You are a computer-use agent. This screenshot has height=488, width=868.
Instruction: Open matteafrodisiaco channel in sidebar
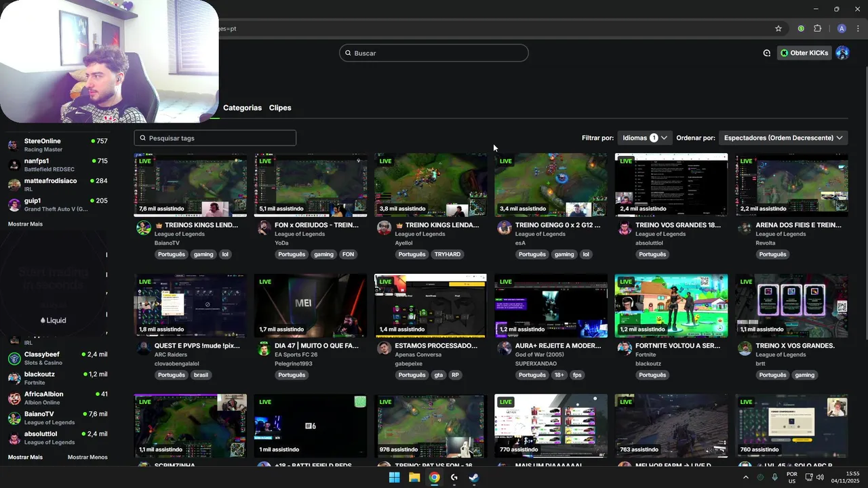[x=58, y=184]
